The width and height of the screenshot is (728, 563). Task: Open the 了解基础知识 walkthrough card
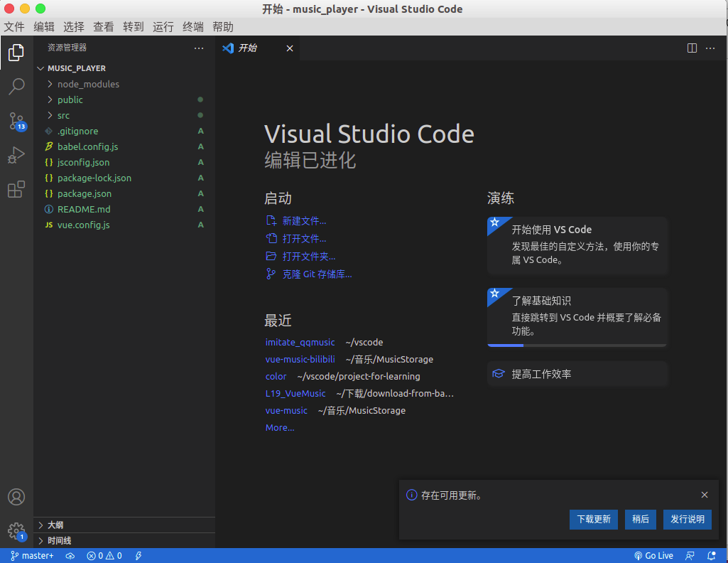[x=577, y=317]
